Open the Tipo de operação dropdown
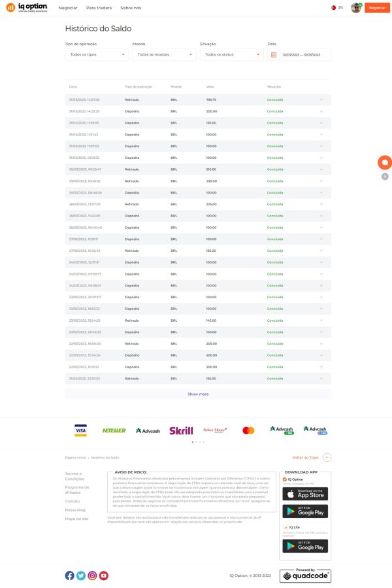This screenshot has height=588, width=392. [97, 55]
